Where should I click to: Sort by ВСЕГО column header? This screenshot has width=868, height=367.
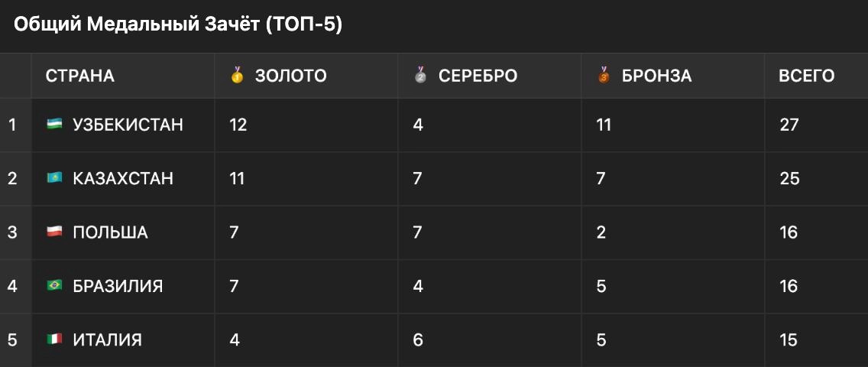807,76
